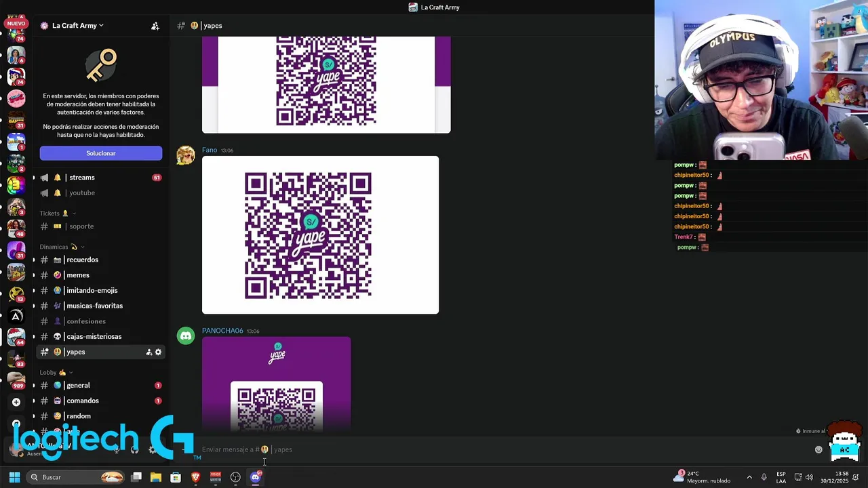Viewport: 868px width, 488px height.
Task: Open the topmost Yape QR image attachment
Action: [326, 85]
